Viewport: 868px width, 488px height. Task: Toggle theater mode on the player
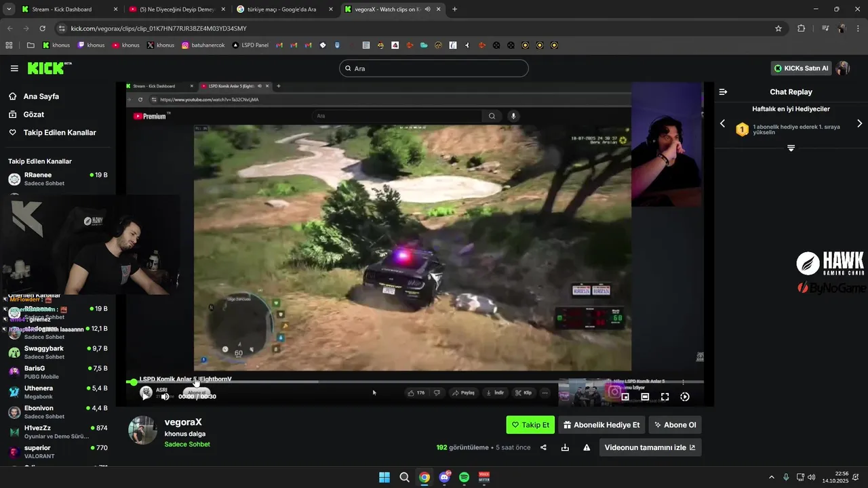point(645,396)
